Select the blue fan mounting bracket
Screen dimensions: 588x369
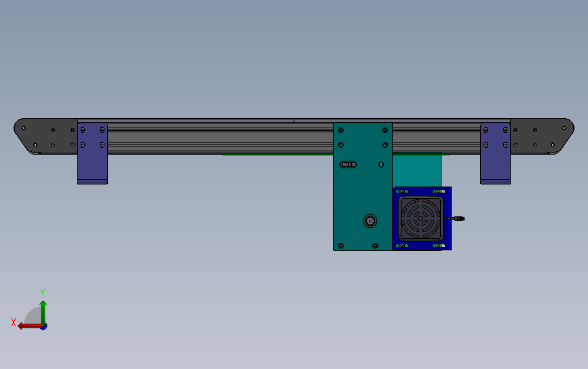(422, 218)
